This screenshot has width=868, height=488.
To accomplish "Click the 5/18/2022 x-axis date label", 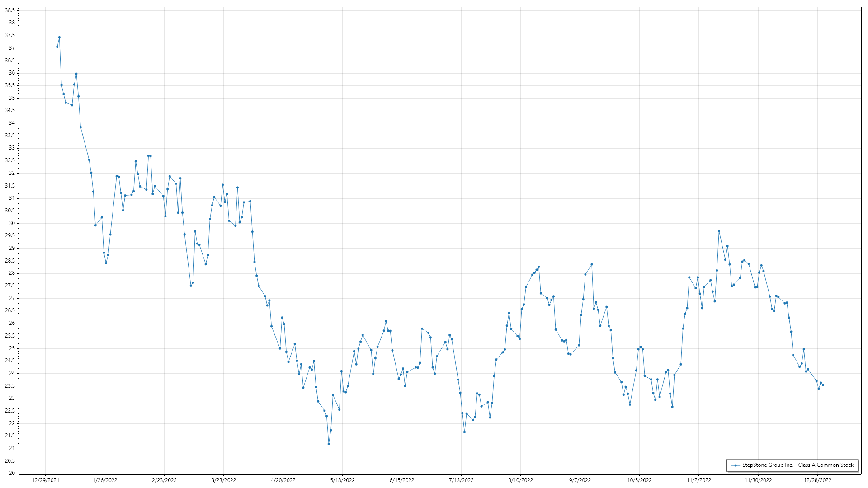I will (343, 480).
